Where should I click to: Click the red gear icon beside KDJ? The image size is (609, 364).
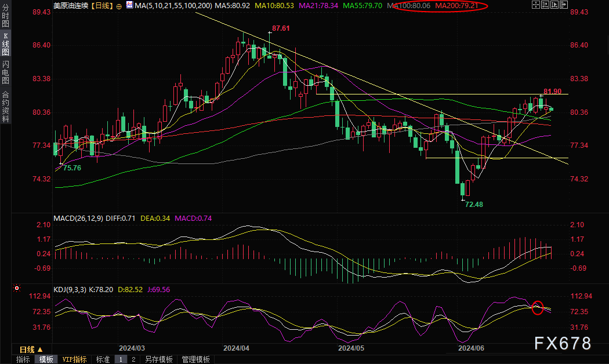pos(17,288)
